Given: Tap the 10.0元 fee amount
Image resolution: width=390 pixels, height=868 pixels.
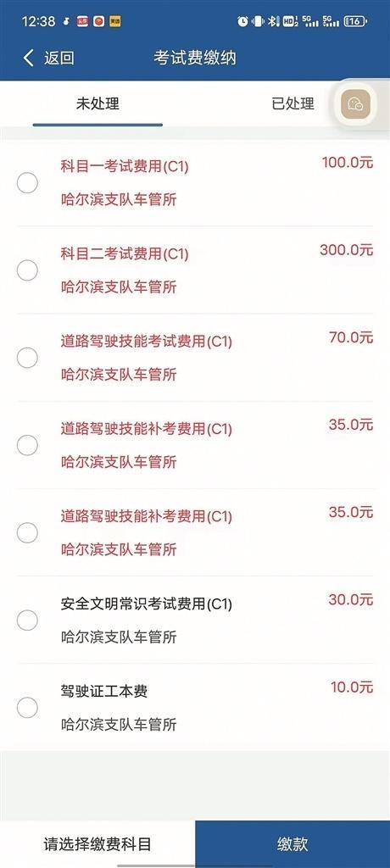Looking at the screenshot, I should [352, 687].
